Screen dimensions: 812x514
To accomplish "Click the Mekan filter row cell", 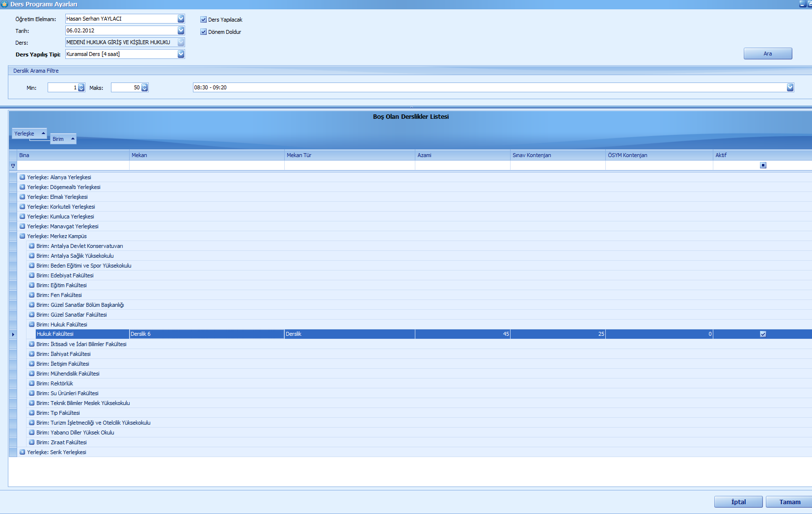I will point(207,165).
